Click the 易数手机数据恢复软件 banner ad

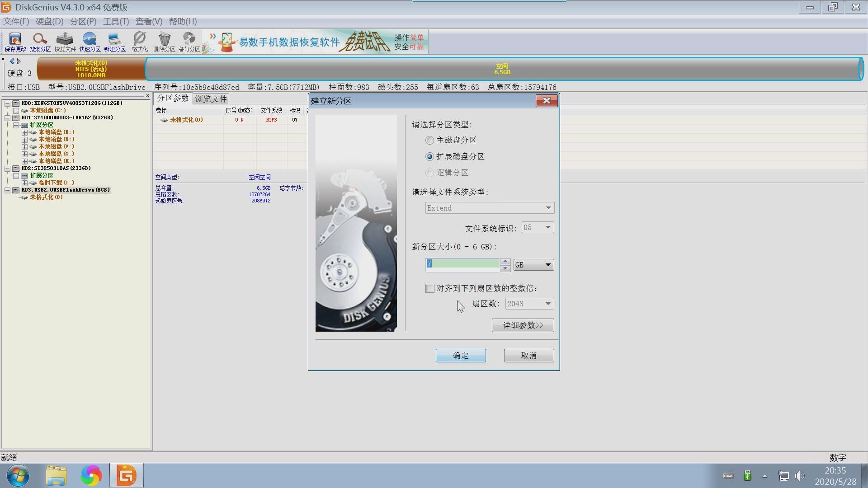click(x=316, y=42)
